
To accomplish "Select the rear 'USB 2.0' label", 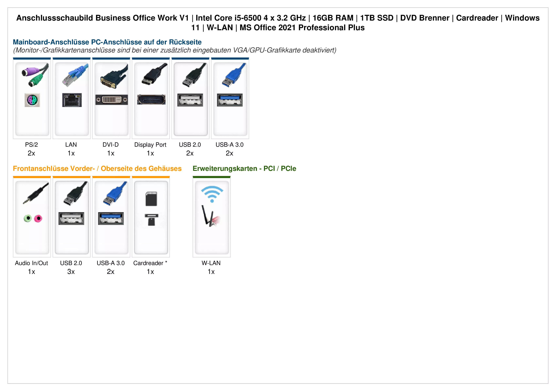I will [x=190, y=145].
